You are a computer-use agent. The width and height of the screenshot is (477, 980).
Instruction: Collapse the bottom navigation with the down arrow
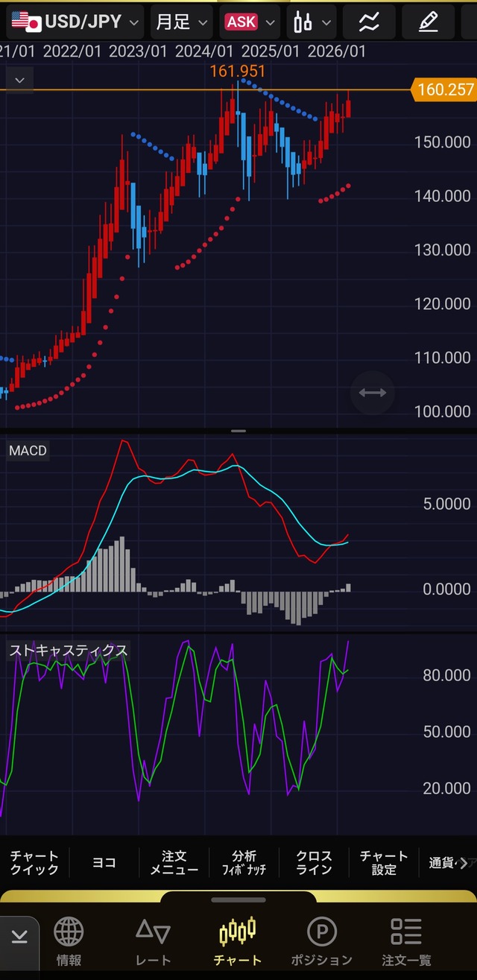(x=21, y=936)
